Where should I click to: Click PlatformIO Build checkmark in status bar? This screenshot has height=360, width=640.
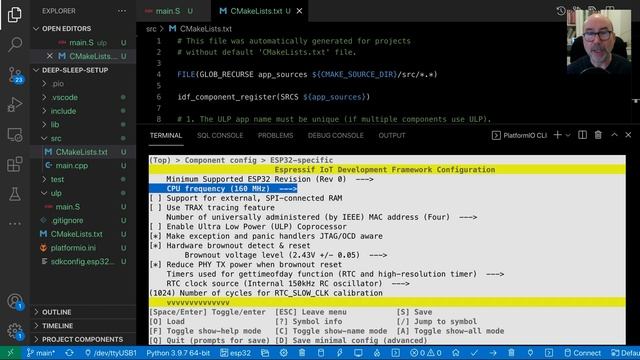point(474,353)
